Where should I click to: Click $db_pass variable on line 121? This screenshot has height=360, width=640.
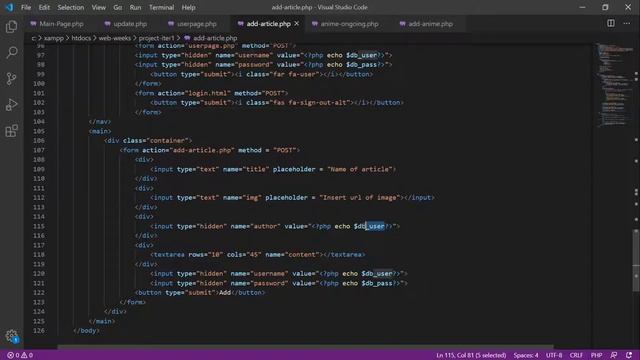pyautogui.click(x=377, y=283)
